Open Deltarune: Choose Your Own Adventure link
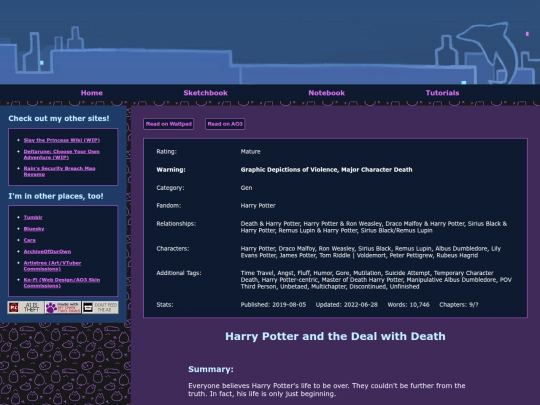Image resolution: width=540 pixels, height=405 pixels. coord(61,154)
